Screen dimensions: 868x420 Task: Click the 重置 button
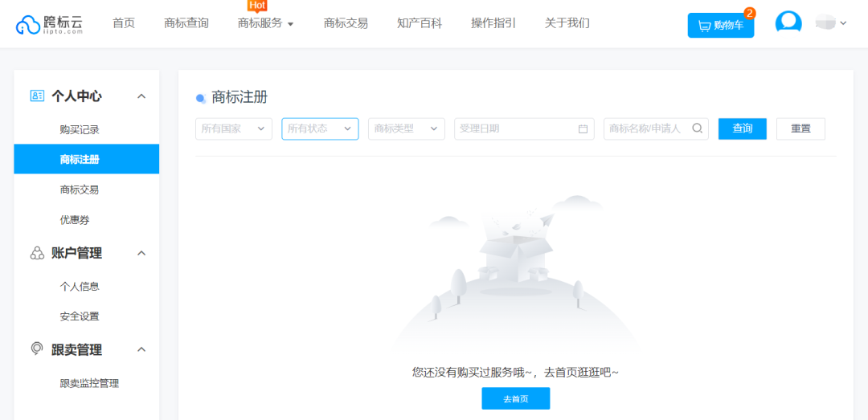[x=800, y=128]
